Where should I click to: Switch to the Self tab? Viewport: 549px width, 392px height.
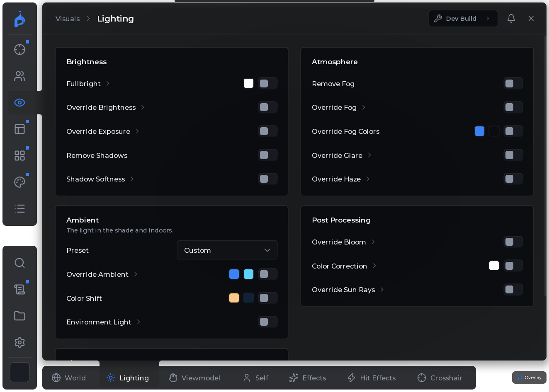point(256,378)
